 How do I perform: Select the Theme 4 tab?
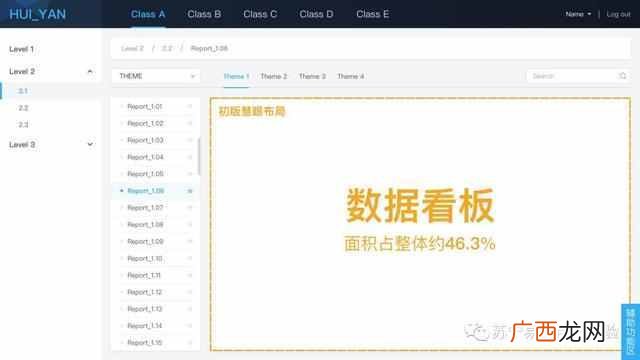point(351,76)
